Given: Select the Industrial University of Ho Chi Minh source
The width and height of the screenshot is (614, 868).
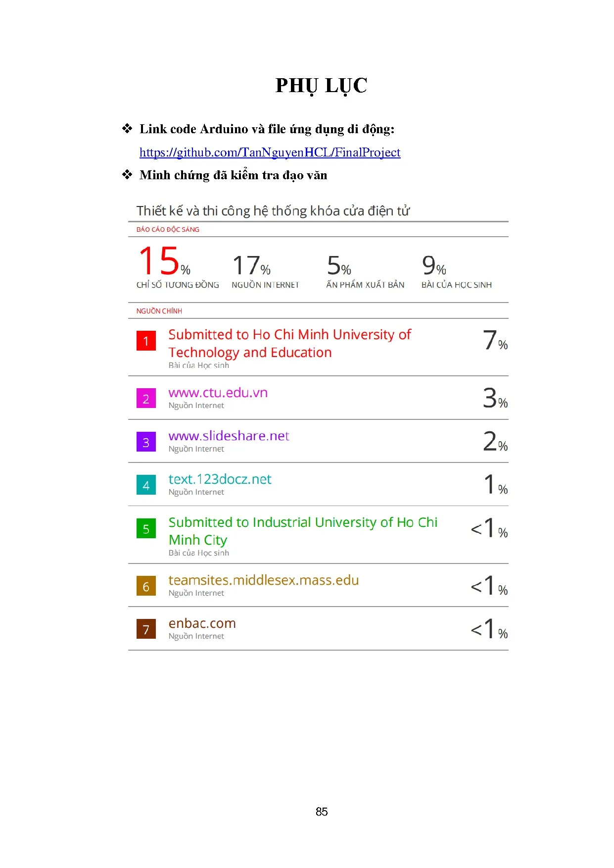Looking at the screenshot, I should (x=302, y=531).
